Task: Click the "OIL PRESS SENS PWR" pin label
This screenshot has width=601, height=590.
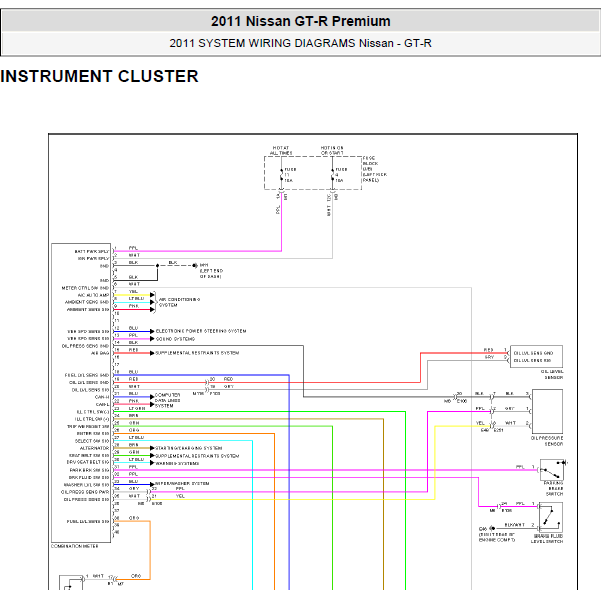Action: point(85,492)
